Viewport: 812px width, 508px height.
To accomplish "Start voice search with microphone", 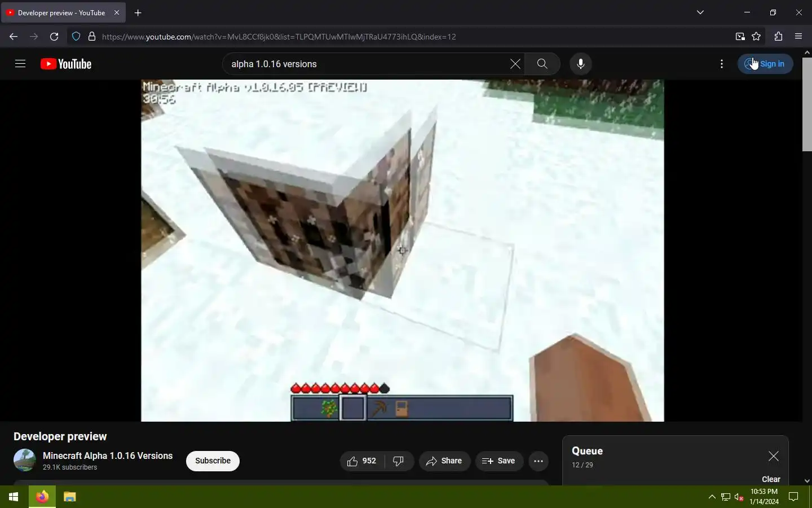I will 581,64.
